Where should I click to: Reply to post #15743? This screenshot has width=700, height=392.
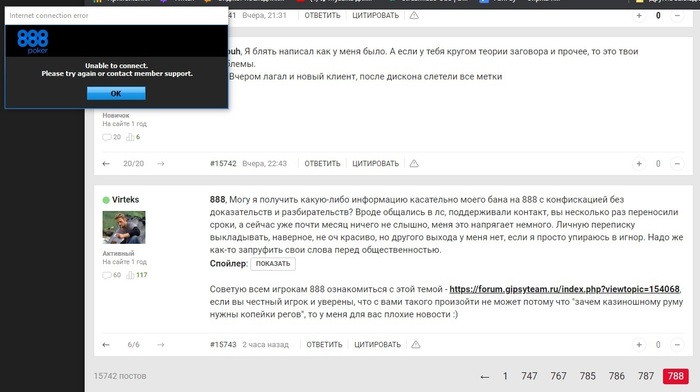[324, 345]
